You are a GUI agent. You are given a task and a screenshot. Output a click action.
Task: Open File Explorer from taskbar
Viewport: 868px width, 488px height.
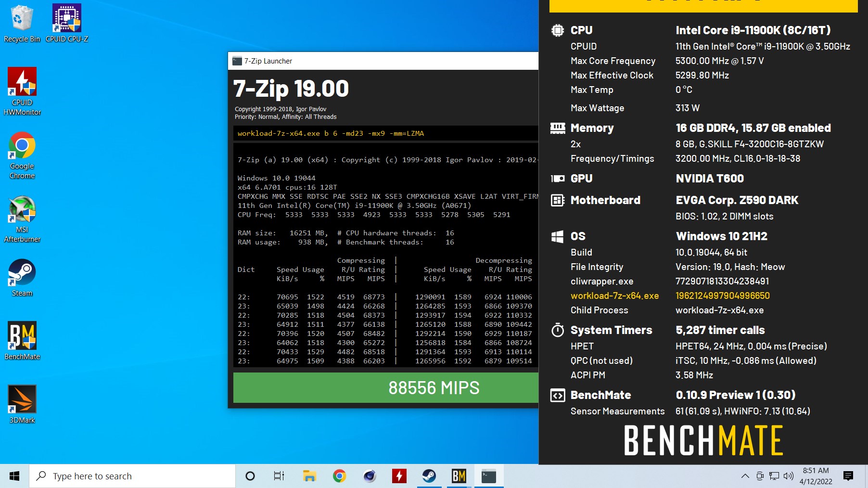tap(309, 476)
